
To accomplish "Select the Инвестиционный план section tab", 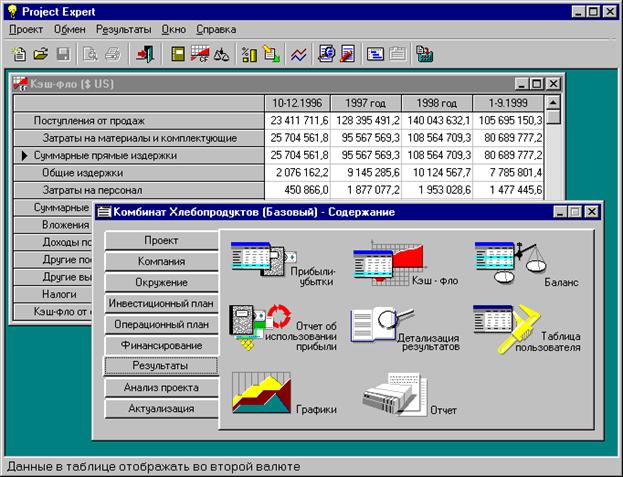I will pyautogui.click(x=160, y=303).
